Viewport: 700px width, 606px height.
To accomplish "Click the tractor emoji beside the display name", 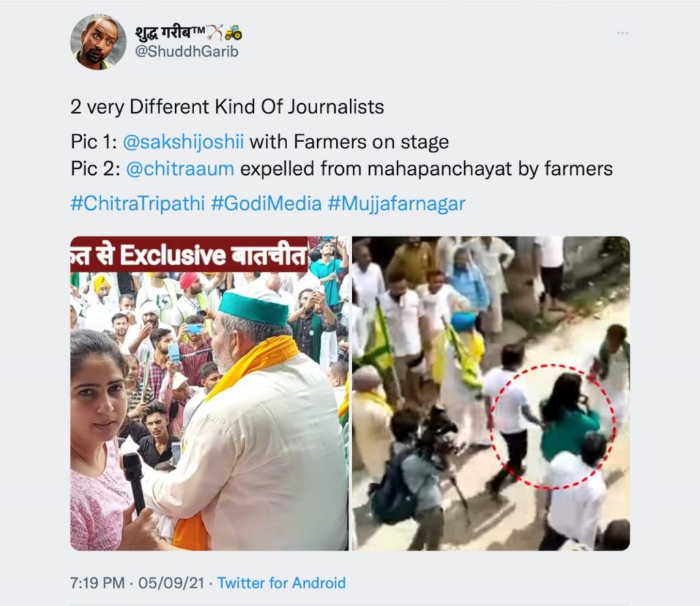I will (233, 32).
